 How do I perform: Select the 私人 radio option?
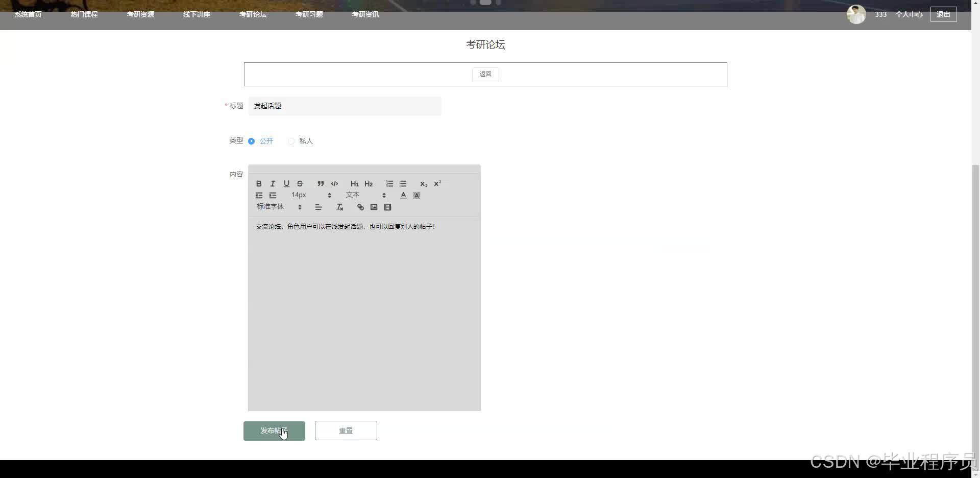coord(300,141)
